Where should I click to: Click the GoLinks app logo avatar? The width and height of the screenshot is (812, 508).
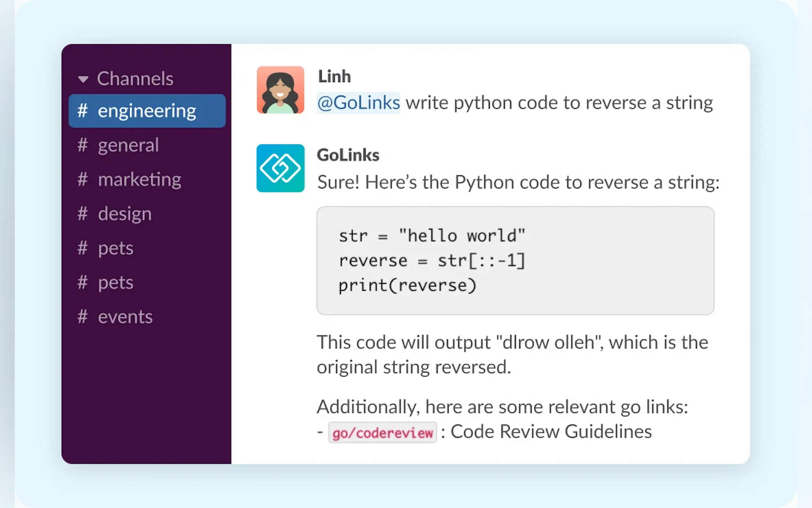pos(280,168)
